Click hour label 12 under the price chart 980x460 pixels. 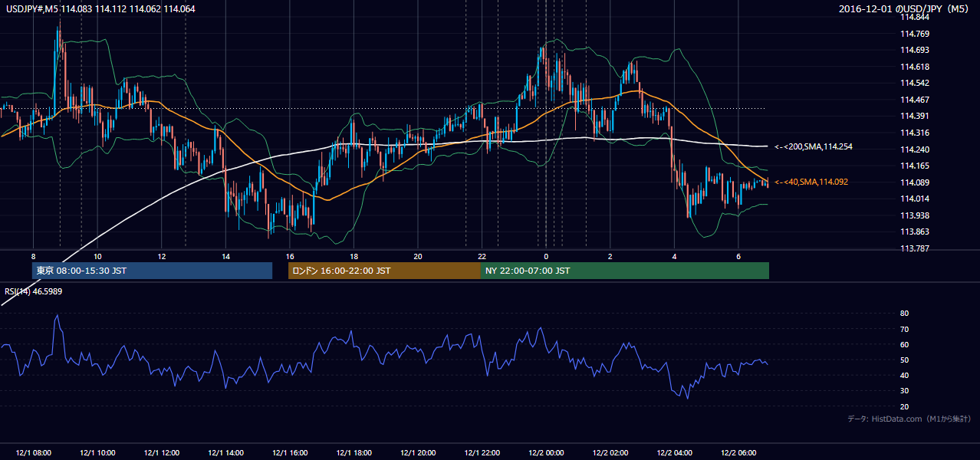click(161, 256)
